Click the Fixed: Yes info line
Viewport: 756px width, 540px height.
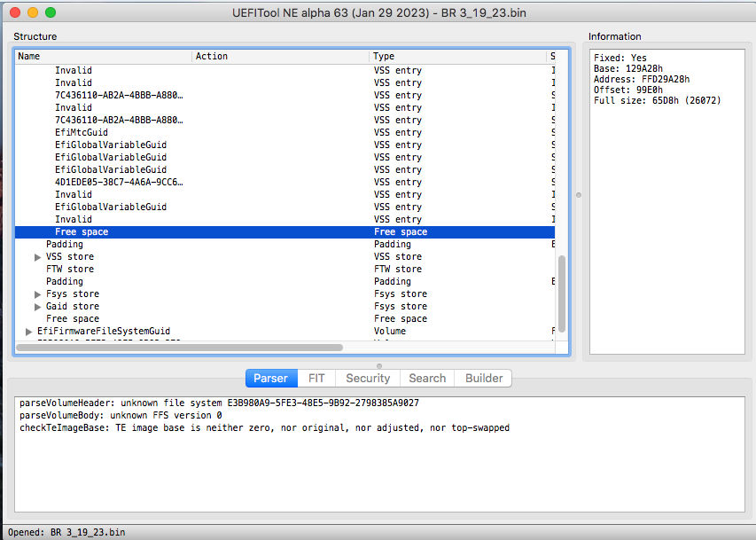(x=620, y=58)
